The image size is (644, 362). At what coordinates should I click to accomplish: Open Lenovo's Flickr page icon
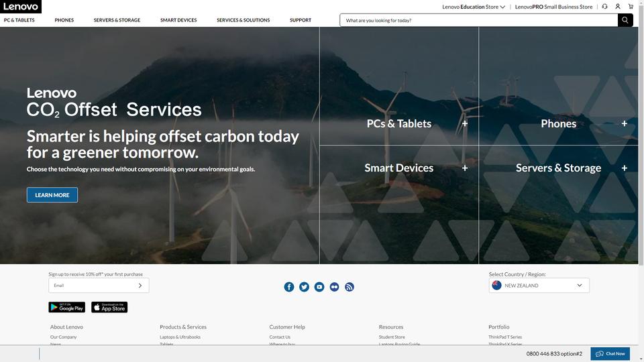coord(334,287)
